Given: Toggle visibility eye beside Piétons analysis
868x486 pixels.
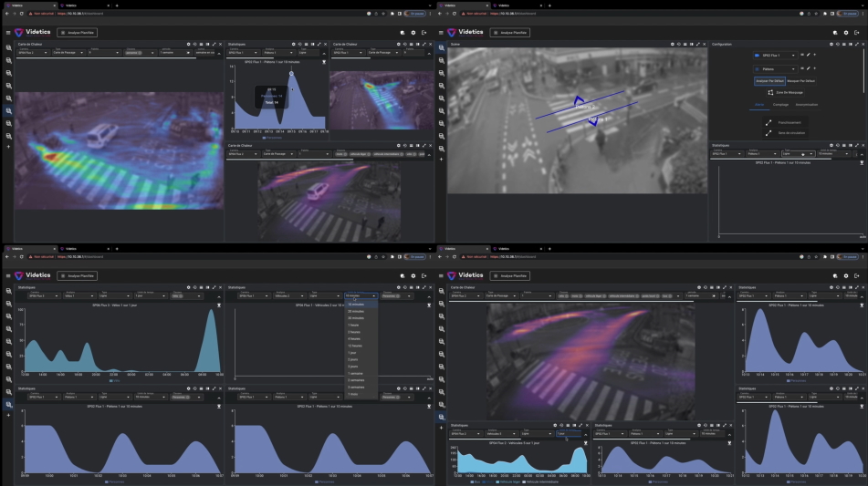Looking at the screenshot, I should click(802, 68).
